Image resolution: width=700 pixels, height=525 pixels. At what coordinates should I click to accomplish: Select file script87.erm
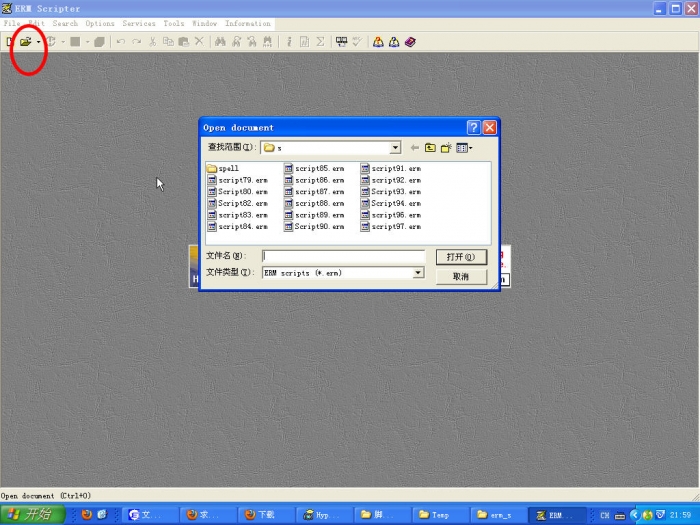tap(314, 192)
